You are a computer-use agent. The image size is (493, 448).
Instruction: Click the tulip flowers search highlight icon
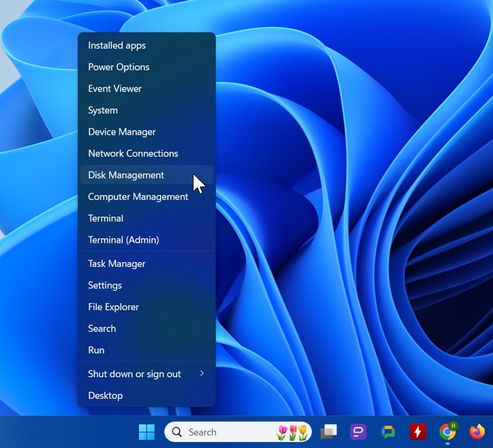(x=292, y=432)
